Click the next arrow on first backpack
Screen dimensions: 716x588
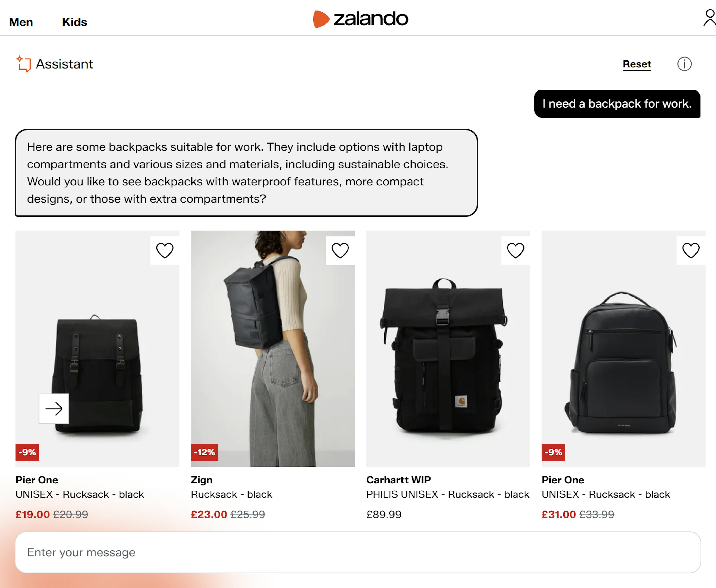click(54, 409)
